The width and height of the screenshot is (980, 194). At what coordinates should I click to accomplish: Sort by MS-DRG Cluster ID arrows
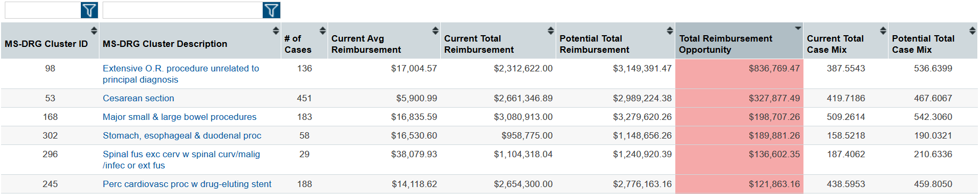point(94,30)
